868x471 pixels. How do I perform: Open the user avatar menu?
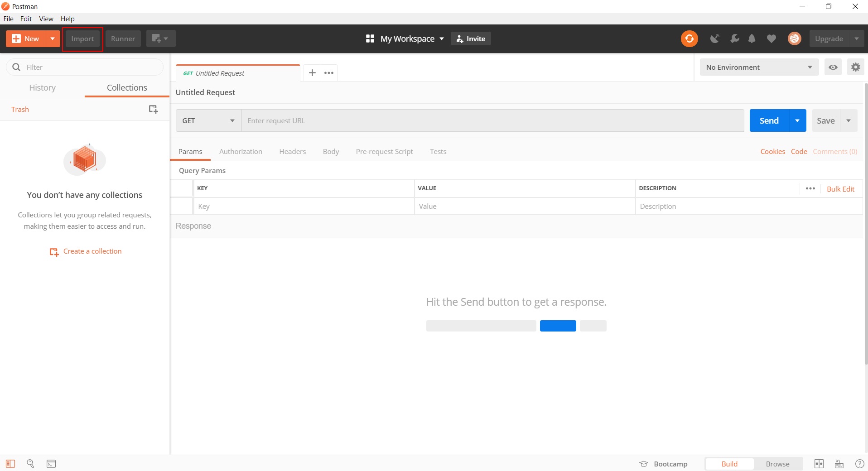(794, 38)
